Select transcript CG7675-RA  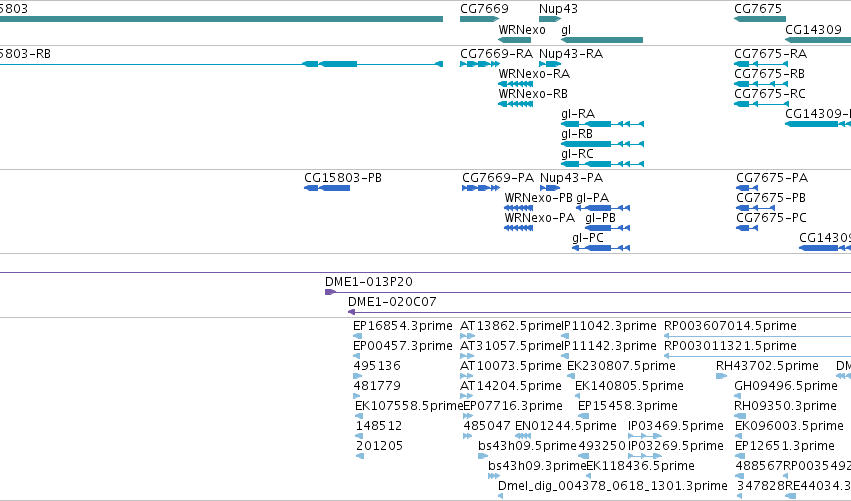(770, 54)
